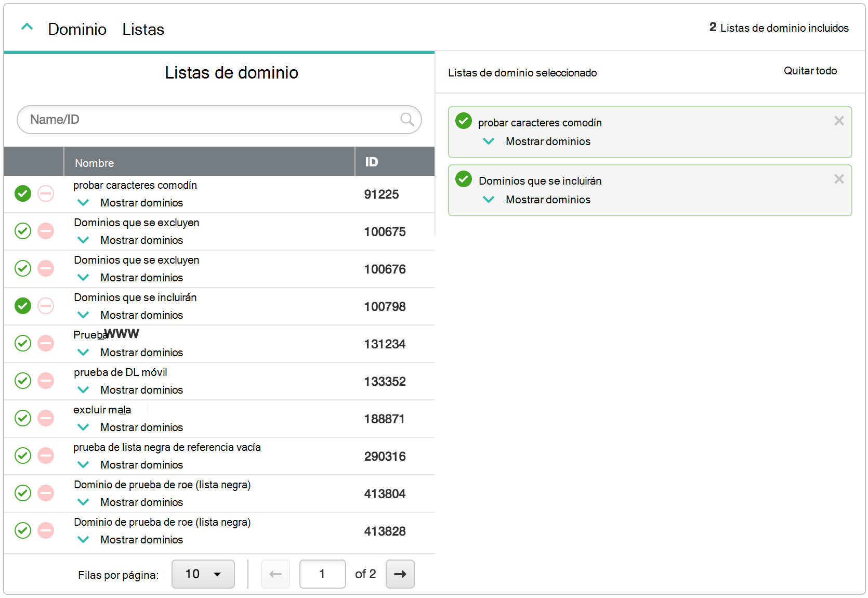Click green check on selected Dominios que se incluirán
This screenshot has height=598, width=868.
click(x=464, y=179)
